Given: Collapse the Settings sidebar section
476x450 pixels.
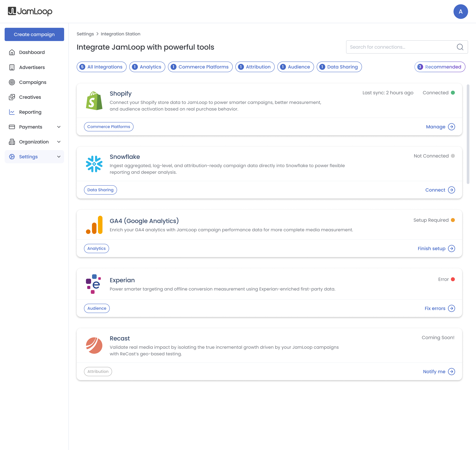Looking at the screenshot, I should pyautogui.click(x=59, y=157).
